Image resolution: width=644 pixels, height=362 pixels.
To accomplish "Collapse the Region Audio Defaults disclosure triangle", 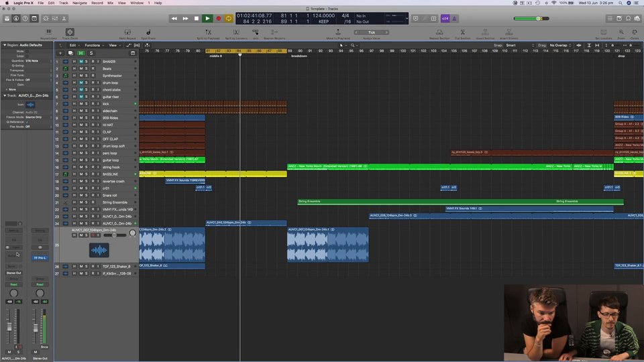I will click(5, 45).
